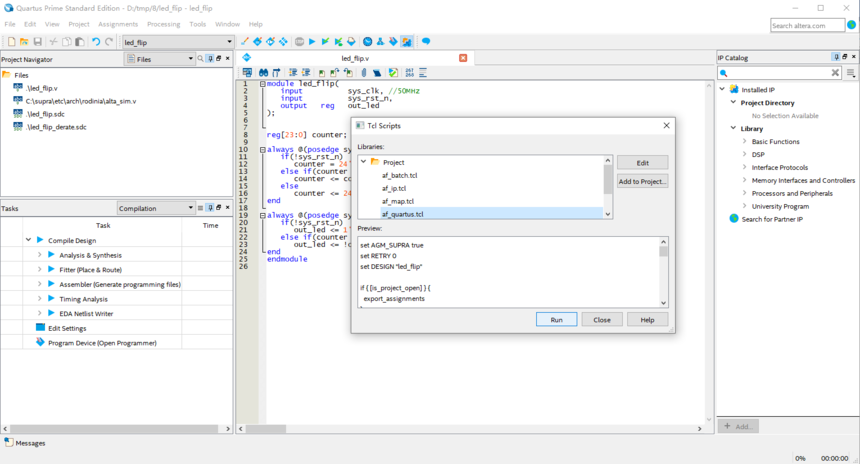Collapse the Compile Design task group
This screenshot has width=860, height=464.
[28, 240]
